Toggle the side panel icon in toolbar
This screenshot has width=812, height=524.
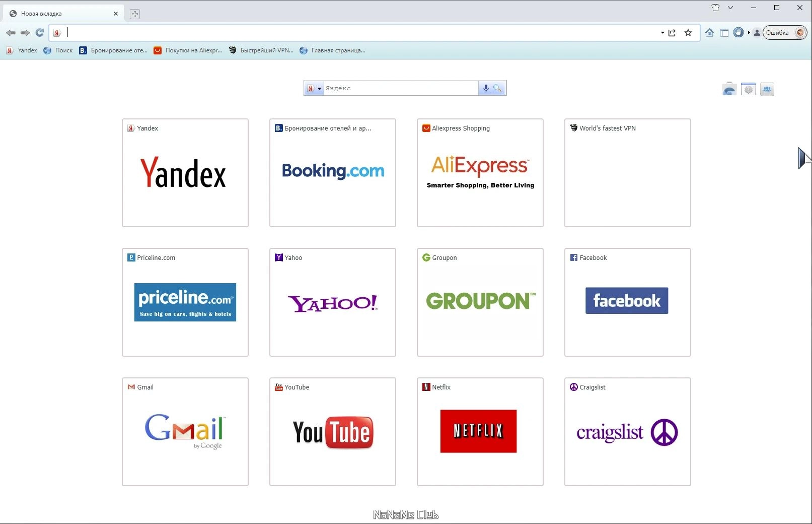tap(724, 33)
